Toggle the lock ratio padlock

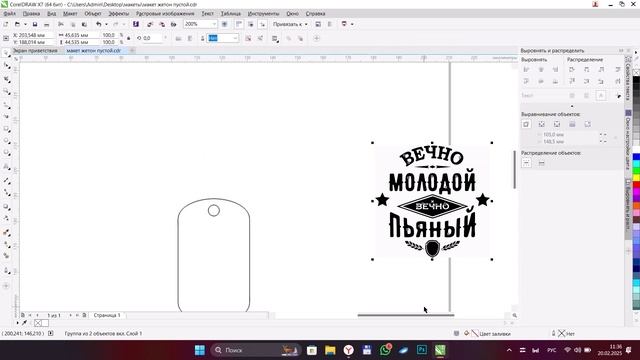tap(129, 38)
